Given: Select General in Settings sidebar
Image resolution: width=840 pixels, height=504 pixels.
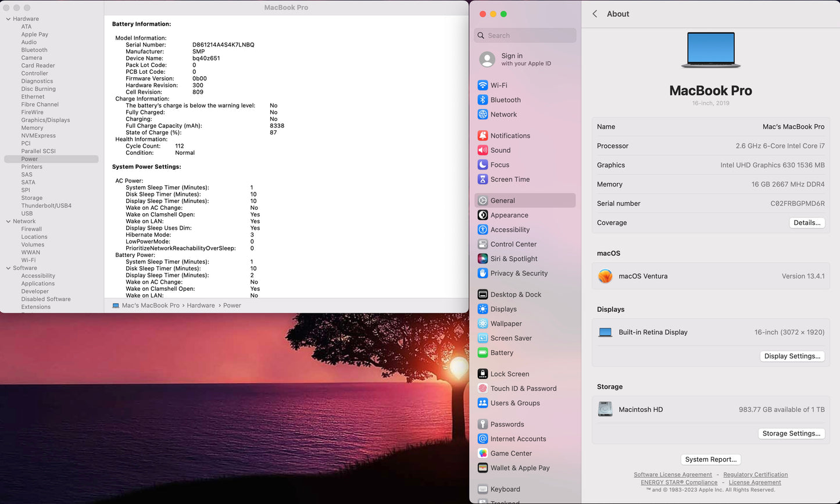Looking at the screenshot, I should coord(525,201).
